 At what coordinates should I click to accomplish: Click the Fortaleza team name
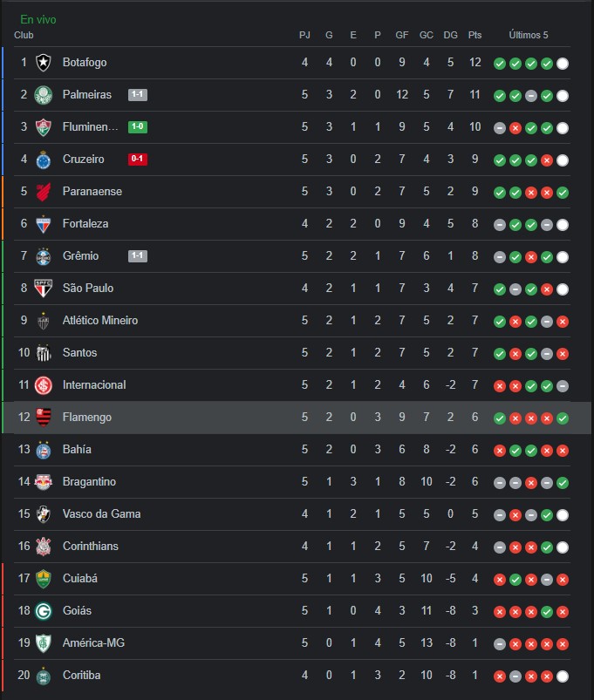pyautogui.click(x=85, y=224)
